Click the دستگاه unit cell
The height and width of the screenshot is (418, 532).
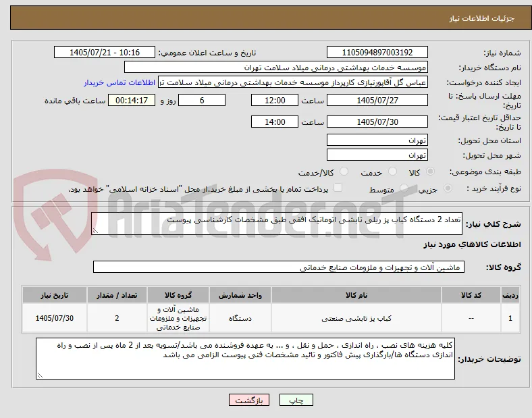click(x=240, y=318)
